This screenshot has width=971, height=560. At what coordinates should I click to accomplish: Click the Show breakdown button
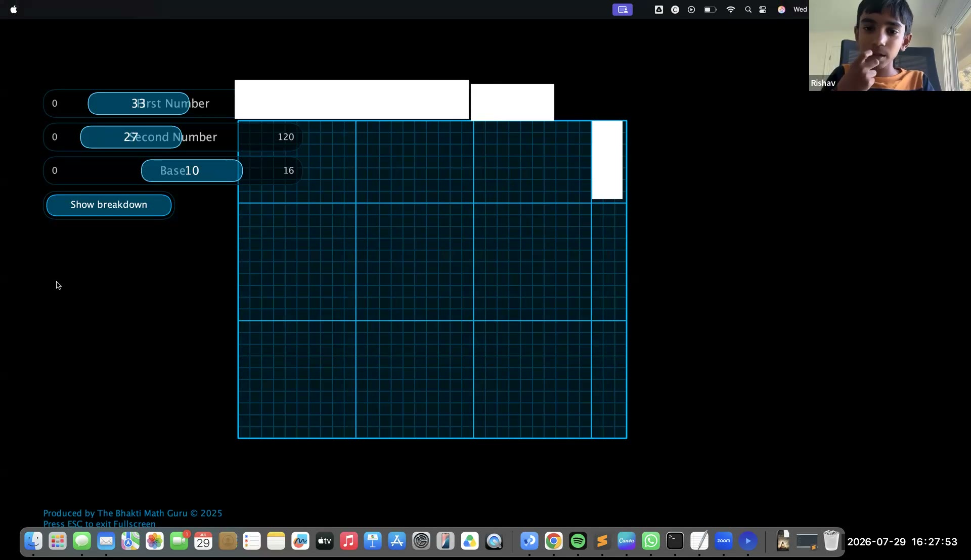(x=109, y=205)
